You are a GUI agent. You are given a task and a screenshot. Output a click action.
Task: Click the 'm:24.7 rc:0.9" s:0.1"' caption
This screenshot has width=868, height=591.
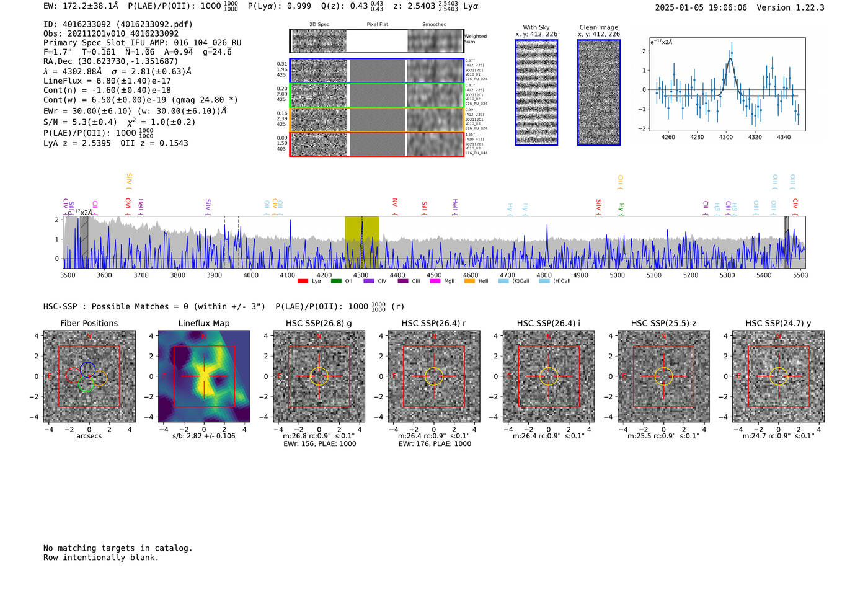[x=779, y=436]
